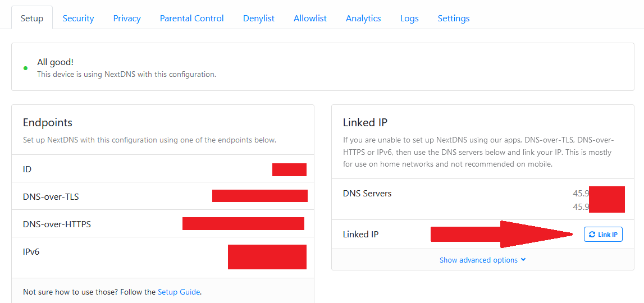Open the Parental Control tab
The height and width of the screenshot is (303, 644).
pyautogui.click(x=191, y=18)
